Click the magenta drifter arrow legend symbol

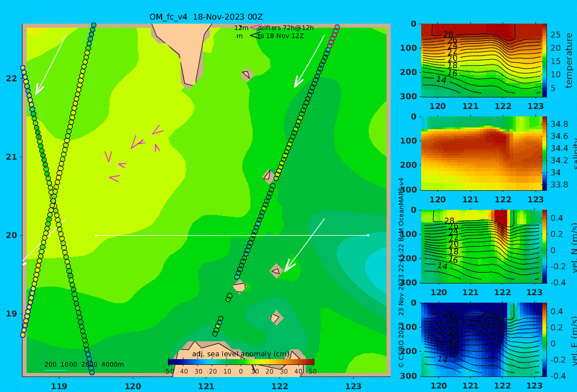point(255,27)
